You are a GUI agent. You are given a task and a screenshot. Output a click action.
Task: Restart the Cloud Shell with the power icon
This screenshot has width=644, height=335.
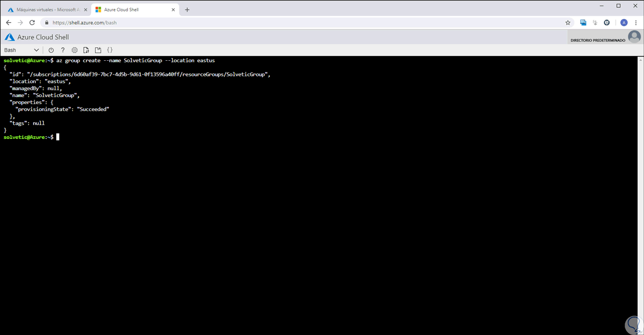(x=51, y=50)
